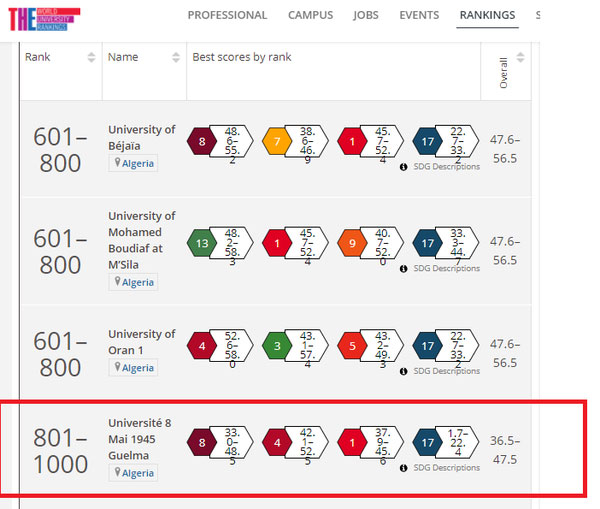The width and height of the screenshot is (600, 509).
Task: Open University of Mohamed Boudiaf at M'Sila
Action: tap(142, 240)
